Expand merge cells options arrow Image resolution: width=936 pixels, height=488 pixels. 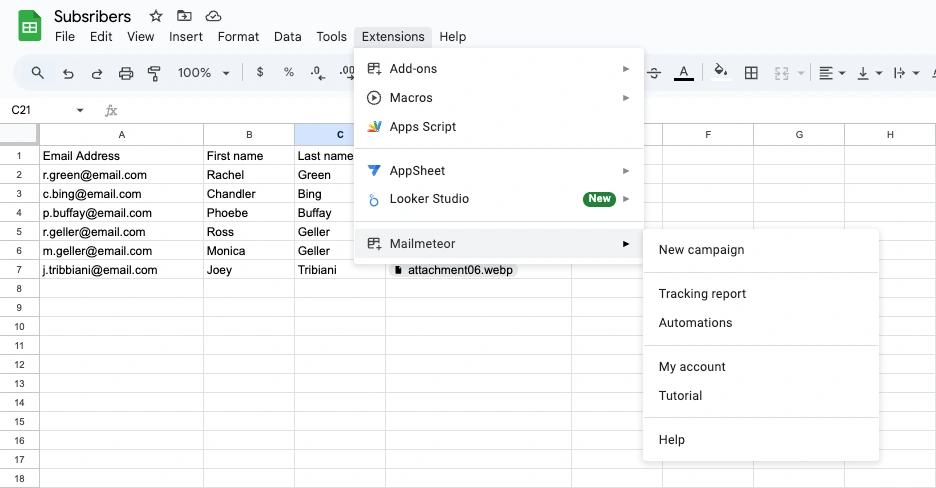801,73
